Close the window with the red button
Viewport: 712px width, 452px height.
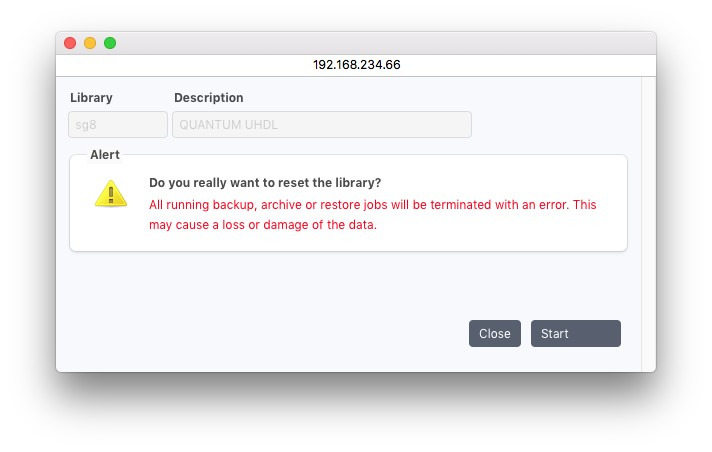coord(70,43)
